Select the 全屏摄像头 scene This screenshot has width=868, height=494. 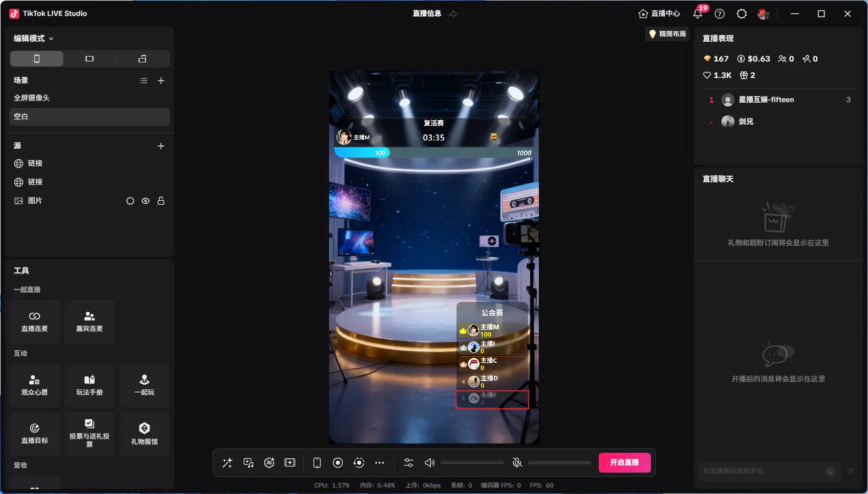(x=32, y=98)
